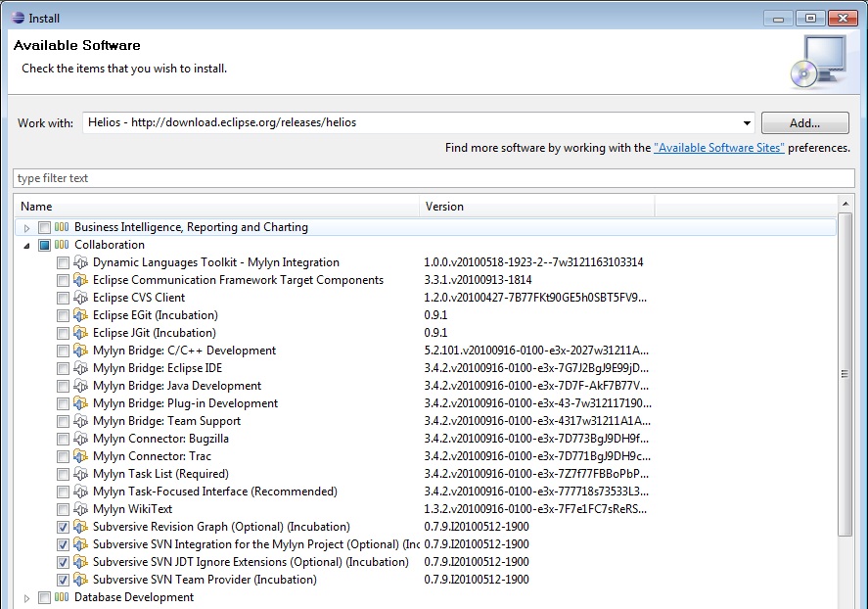Viewport: 868px width, 609px height.
Task: Uncheck Subversive SVN Team Provider checkbox
Action: (63, 581)
